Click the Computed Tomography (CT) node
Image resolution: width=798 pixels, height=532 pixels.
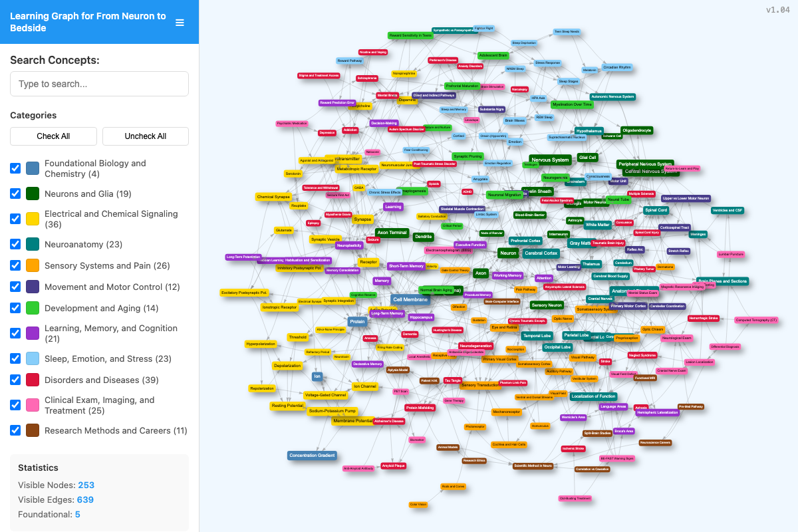[x=756, y=321]
